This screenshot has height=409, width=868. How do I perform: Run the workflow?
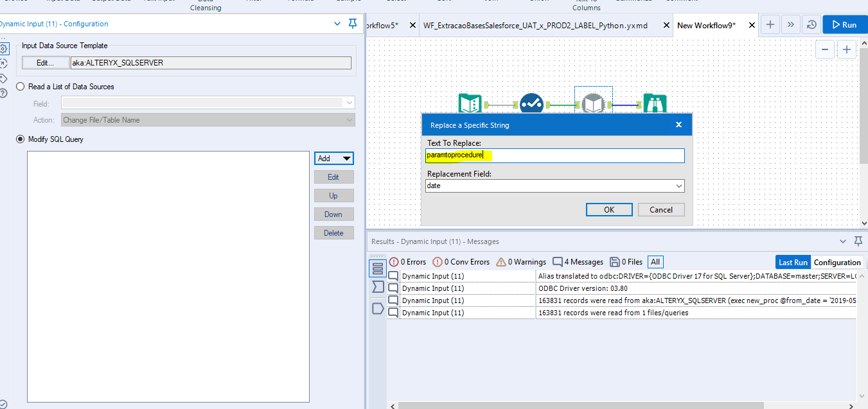pos(844,24)
